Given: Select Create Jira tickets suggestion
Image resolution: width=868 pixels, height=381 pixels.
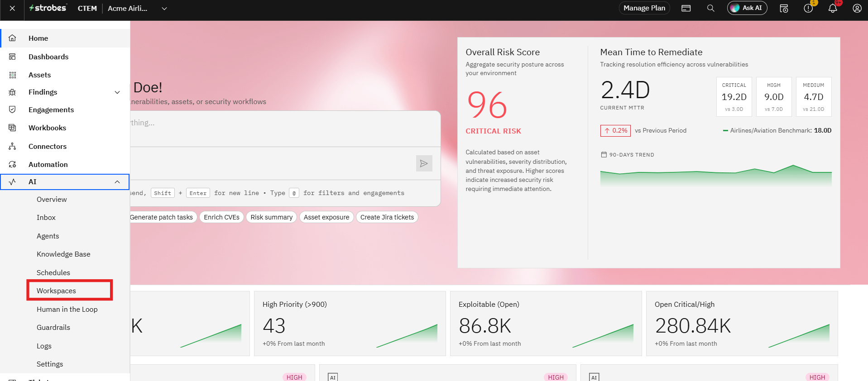Looking at the screenshot, I should 387,217.
